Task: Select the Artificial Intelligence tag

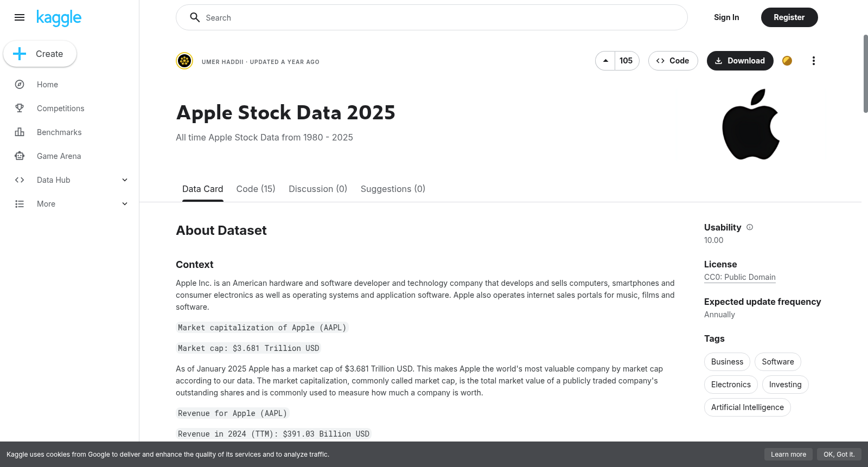Action: tap(748, 407)
